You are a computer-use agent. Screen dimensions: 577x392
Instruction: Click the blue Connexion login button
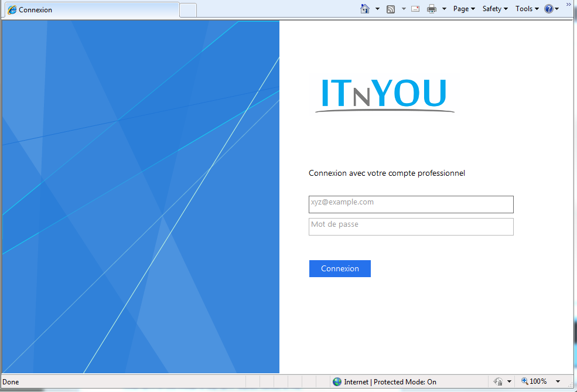coord(340,269)
